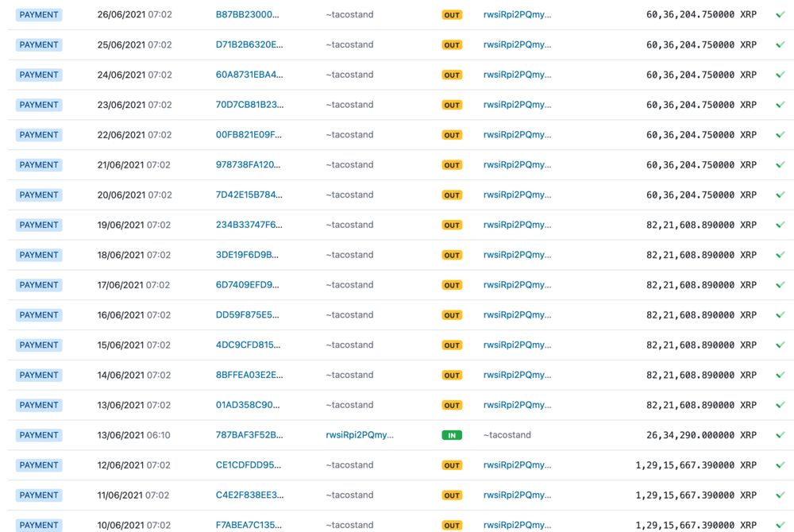This screenshot has width=794, height=532.
Task: Open transaction hash CE1CDFDD95...
Action: pyautogui.click(x=248, y=465)
